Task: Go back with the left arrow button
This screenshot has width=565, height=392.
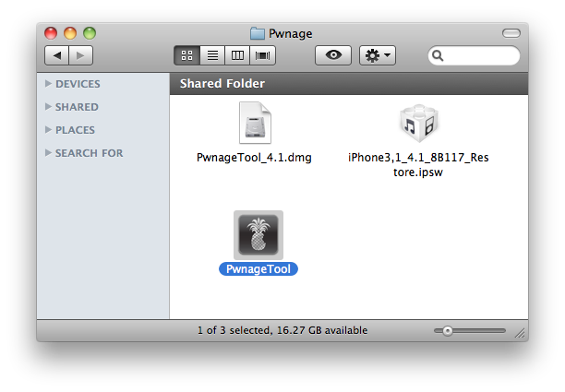Action: pos(56,55)
